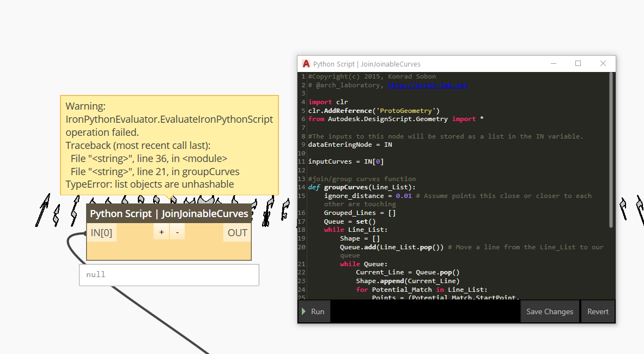Viewport: 644px width, 354px height.
Task: Click 'dataEnteringNode = IN' code line
Action: [x=350, y=145]
